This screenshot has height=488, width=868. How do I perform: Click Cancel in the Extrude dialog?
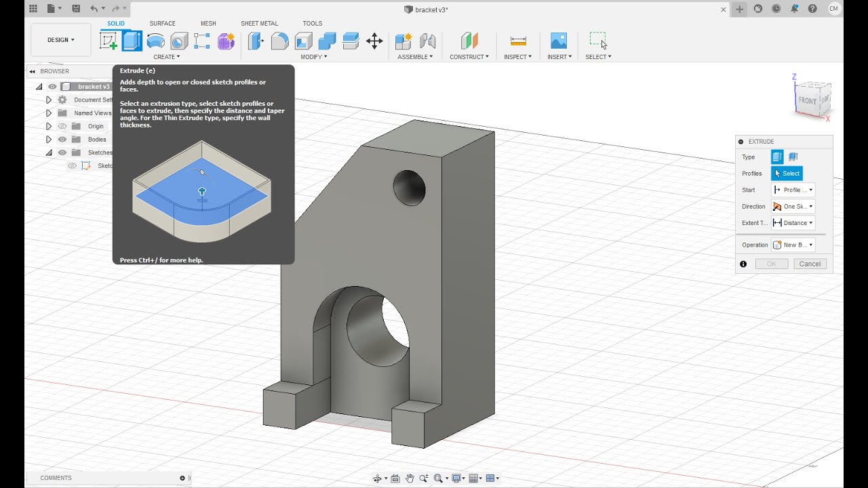pyautogui.click(x=810, y=264)
